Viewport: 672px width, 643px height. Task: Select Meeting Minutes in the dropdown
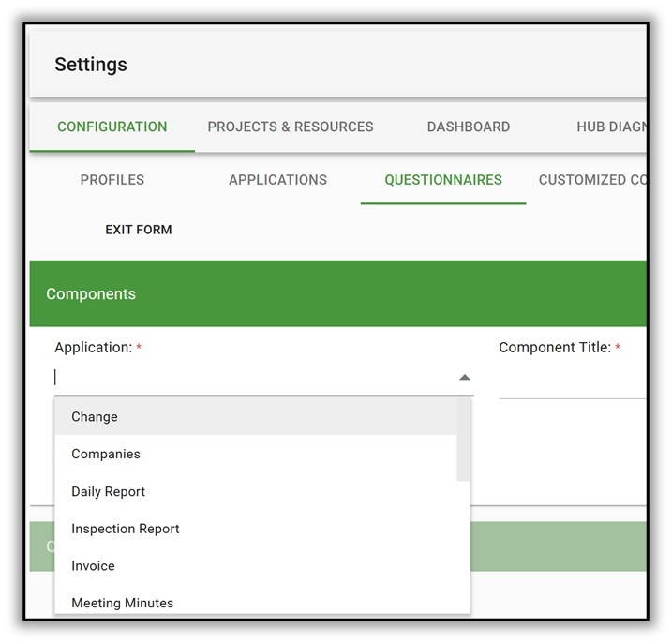(x=123, y=603)
